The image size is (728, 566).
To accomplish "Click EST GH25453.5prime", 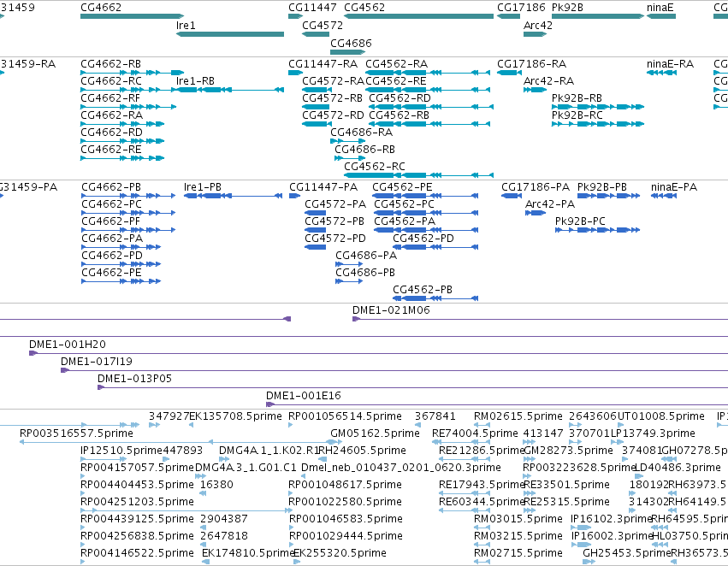I will tap(626, 553).
